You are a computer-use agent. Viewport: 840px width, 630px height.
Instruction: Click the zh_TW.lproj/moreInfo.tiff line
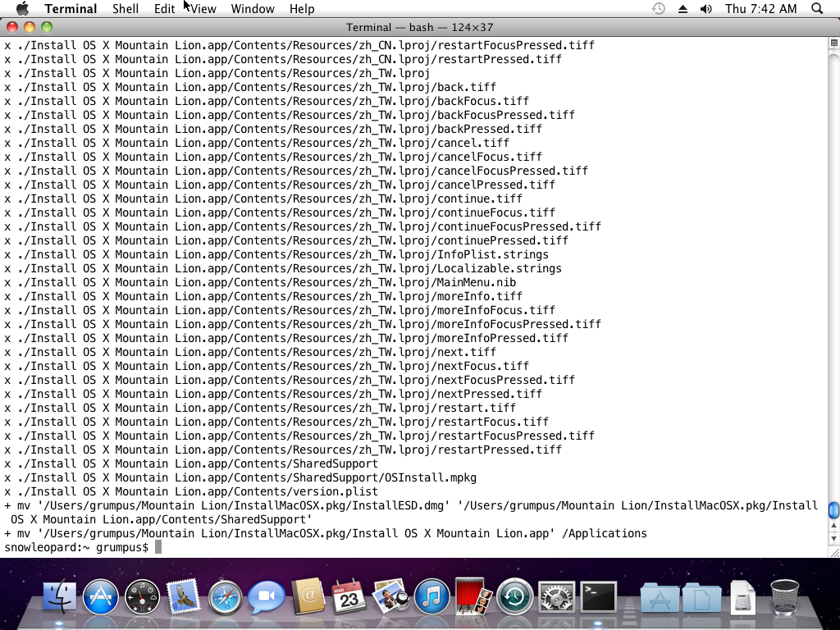pos(263,296)
